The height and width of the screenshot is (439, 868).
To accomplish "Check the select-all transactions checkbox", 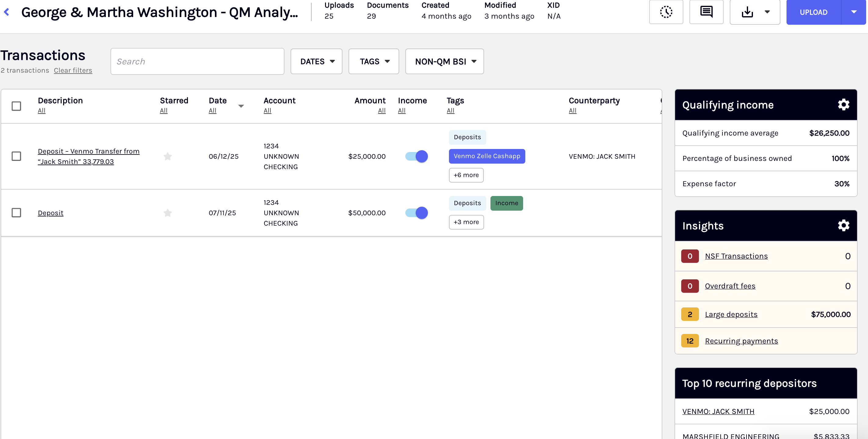I will point(16,106).
